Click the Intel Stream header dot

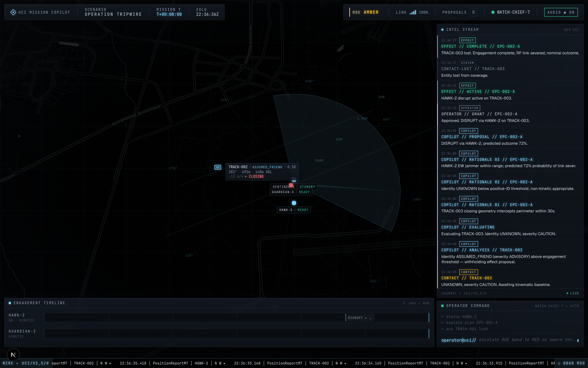pyautogui.click(x=442, y=30)
